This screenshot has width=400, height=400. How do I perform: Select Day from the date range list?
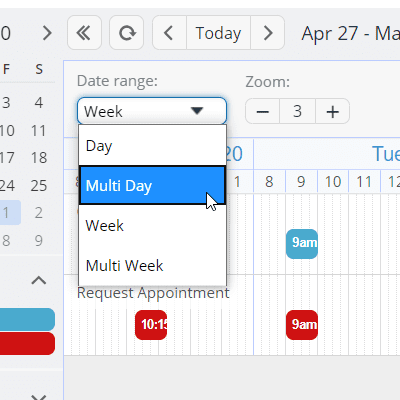153,146
